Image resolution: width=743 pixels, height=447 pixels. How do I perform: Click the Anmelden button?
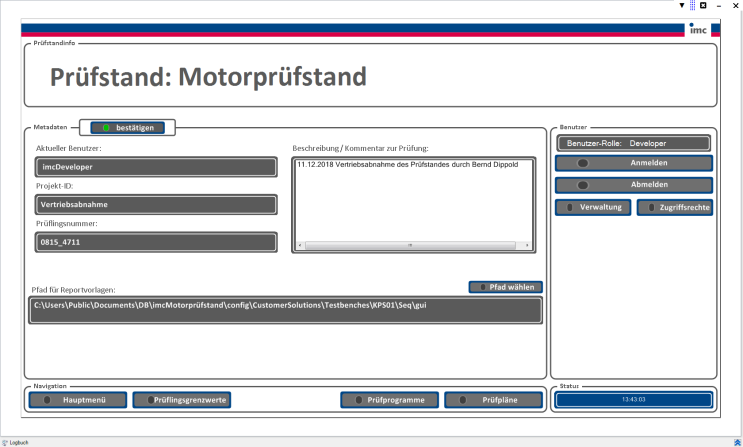[x=634, y=163]
